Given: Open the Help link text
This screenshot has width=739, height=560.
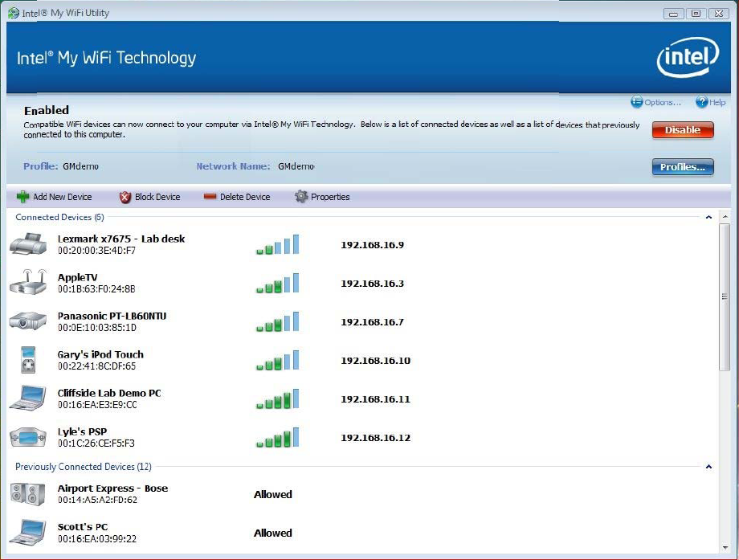Looking at the screenshot, I should click(x=717, y=102).
